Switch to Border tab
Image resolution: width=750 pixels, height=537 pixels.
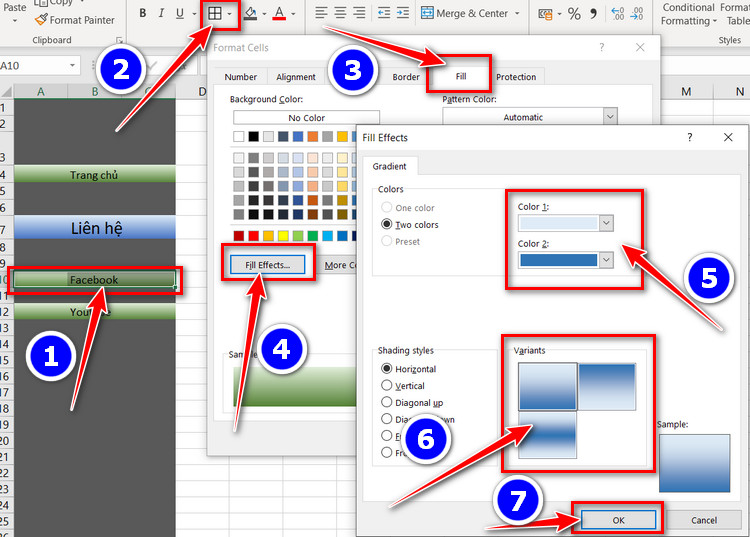[x=406, y=77]
